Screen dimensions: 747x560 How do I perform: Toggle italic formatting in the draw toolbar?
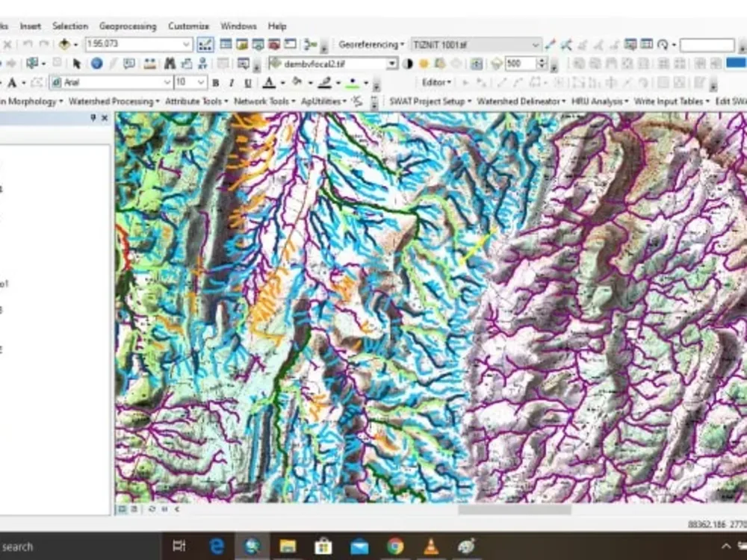pyautogui.click(x=230, y=83)
